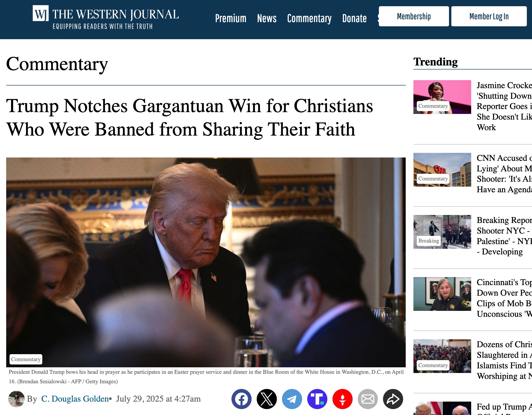Open Jasmine Crockett trending thumbnail
Viewport: 532px width, 415px height.
click(x=442, y=97)
